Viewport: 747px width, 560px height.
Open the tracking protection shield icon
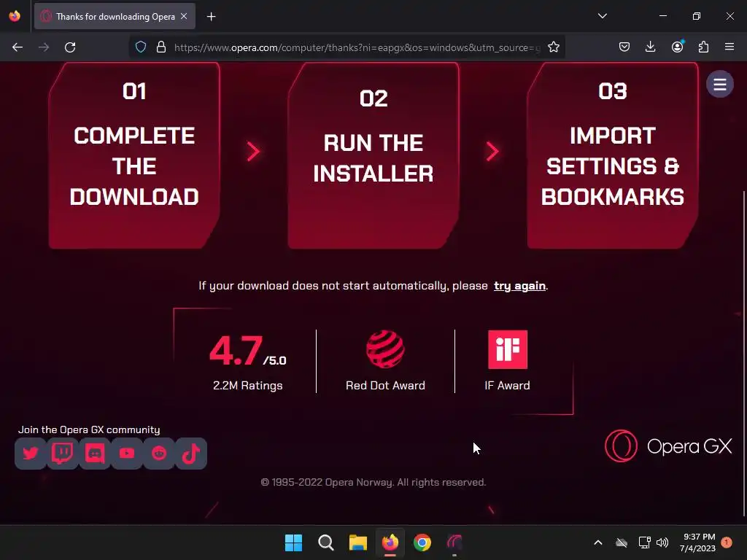[141, 47]
